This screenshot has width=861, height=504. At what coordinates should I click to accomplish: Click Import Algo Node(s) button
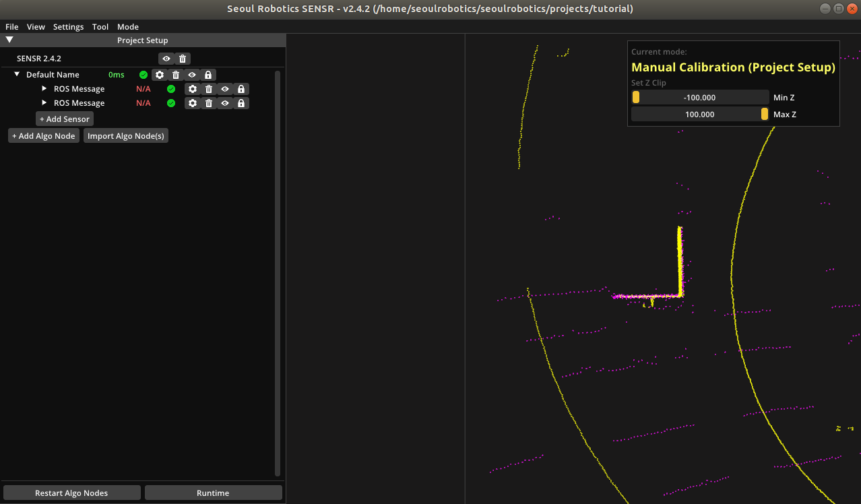126,135
